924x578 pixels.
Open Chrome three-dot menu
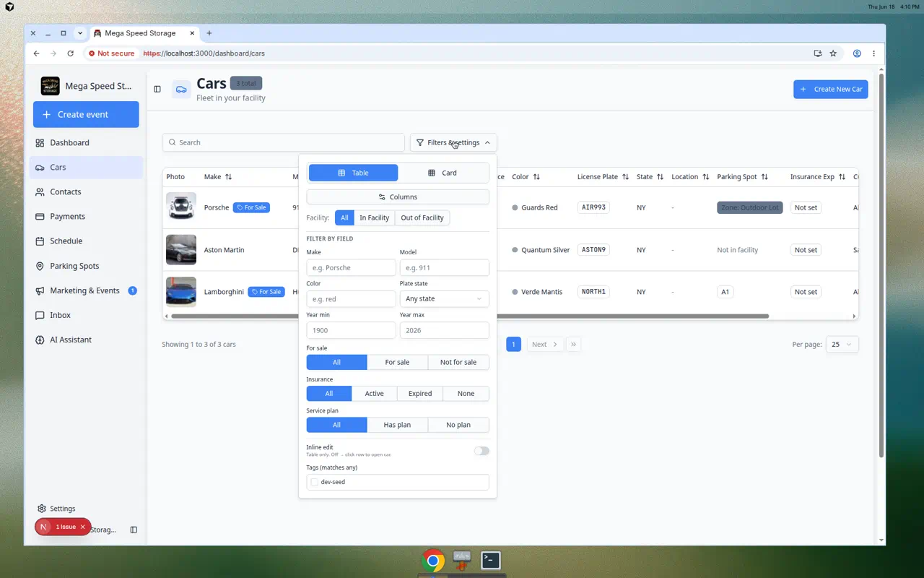[873, 53]
